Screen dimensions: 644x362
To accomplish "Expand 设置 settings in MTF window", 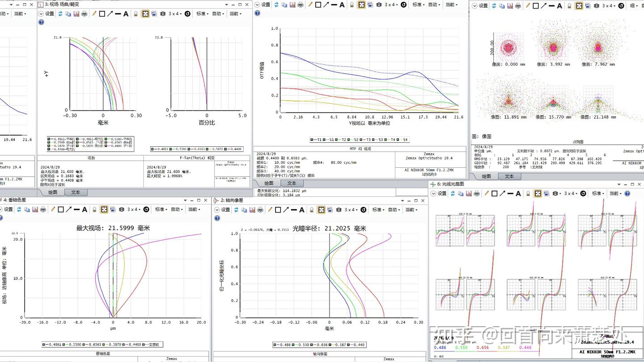I will click(x=263, y=4).
